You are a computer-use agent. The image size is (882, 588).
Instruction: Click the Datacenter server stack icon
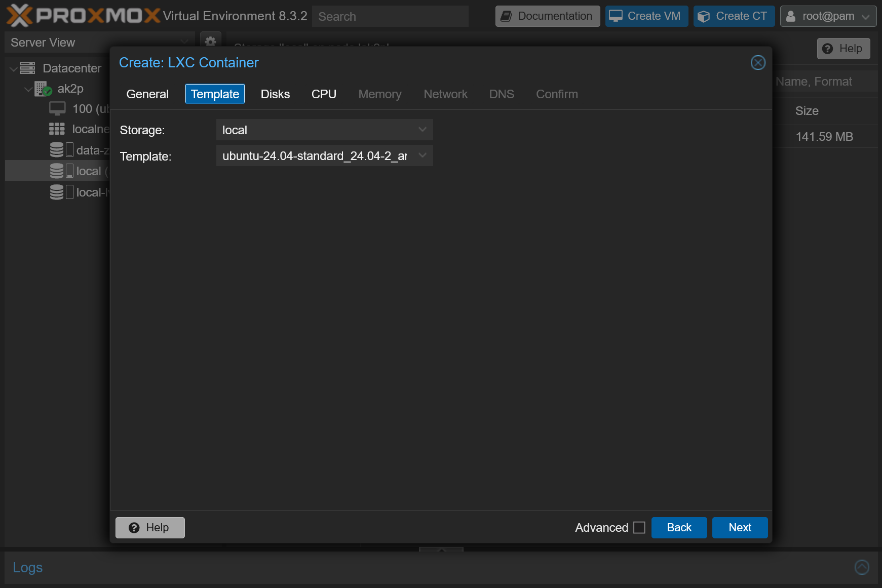(27, 68)
